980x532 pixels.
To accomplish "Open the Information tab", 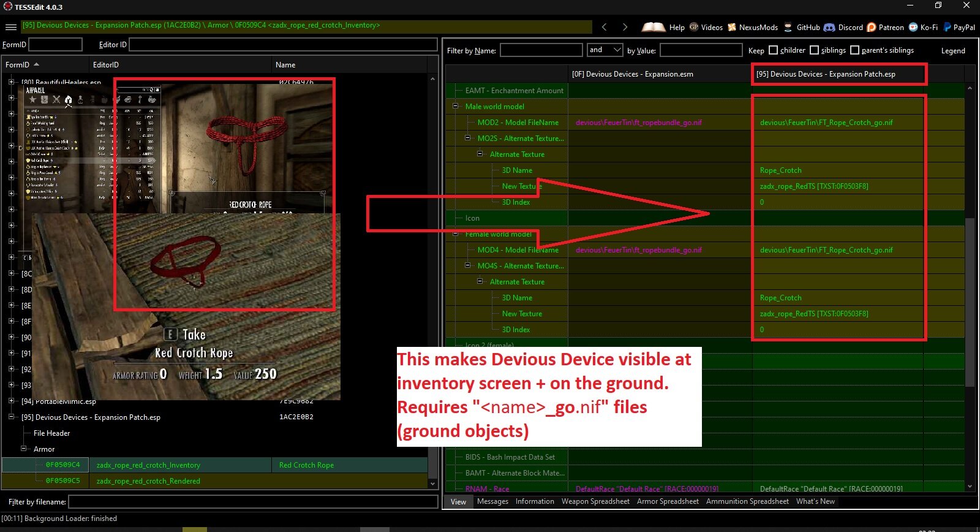I will click(535, 501).
